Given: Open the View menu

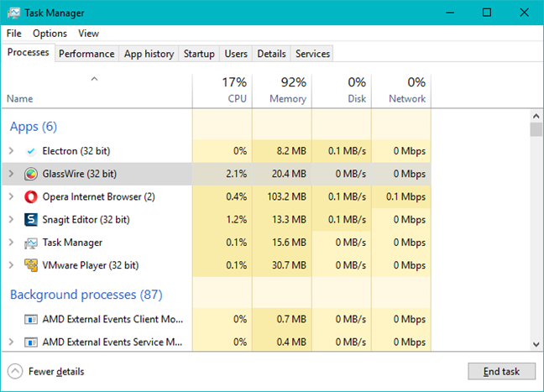Looking at the screenshot, I should point(88,34).
